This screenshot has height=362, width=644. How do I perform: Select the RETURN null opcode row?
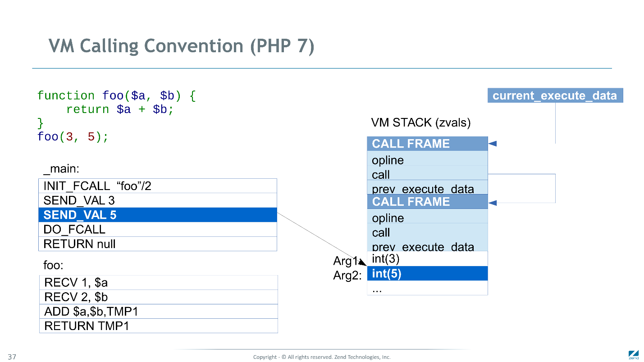point(158,244)
